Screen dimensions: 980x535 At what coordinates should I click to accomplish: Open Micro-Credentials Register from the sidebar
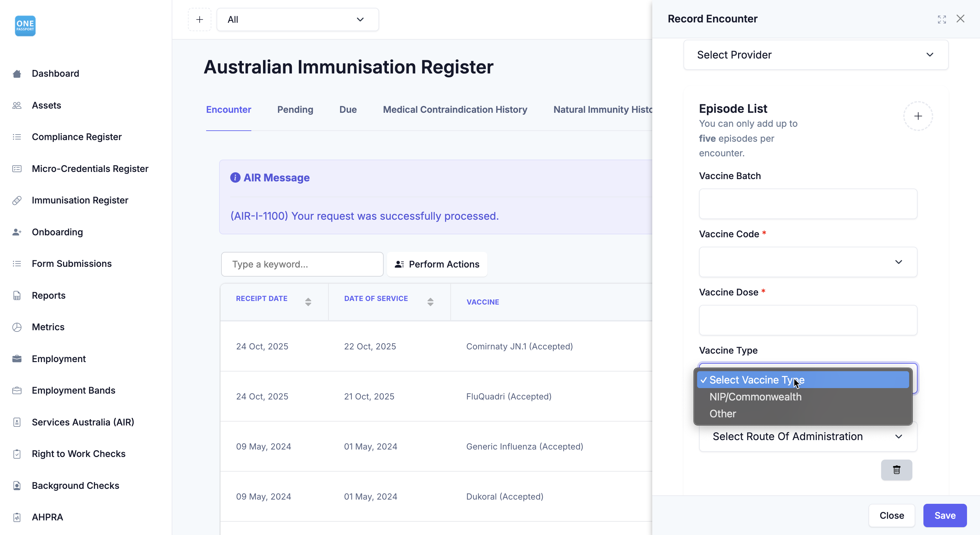90,168
